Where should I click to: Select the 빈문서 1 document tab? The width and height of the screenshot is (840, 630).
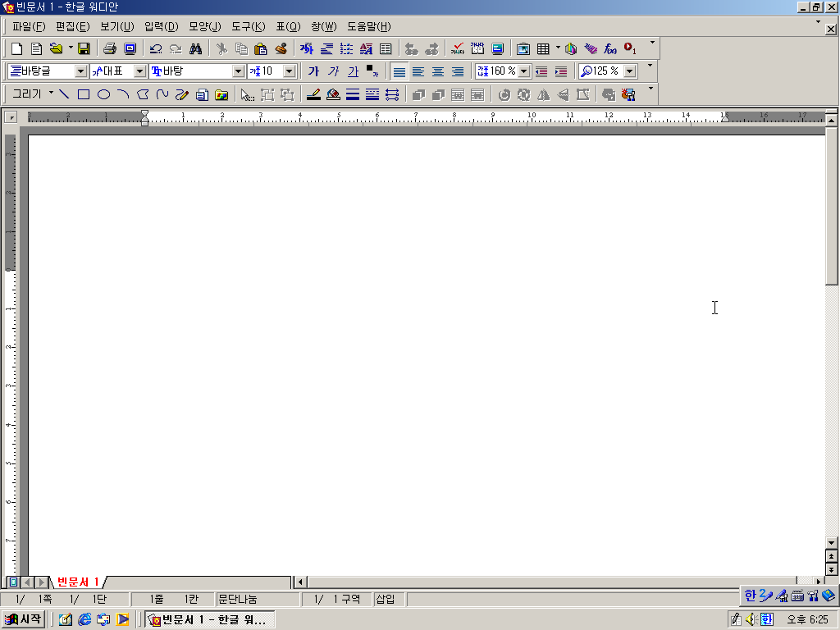(x=78, y=582)
